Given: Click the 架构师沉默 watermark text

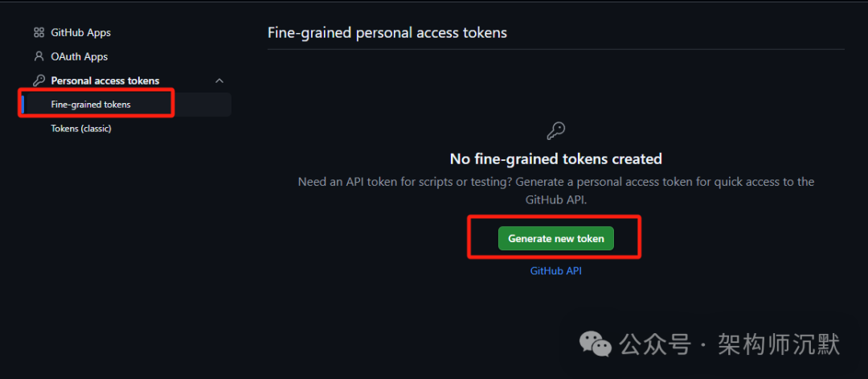Looking at the screenshot, I should (x=778, y=345).
